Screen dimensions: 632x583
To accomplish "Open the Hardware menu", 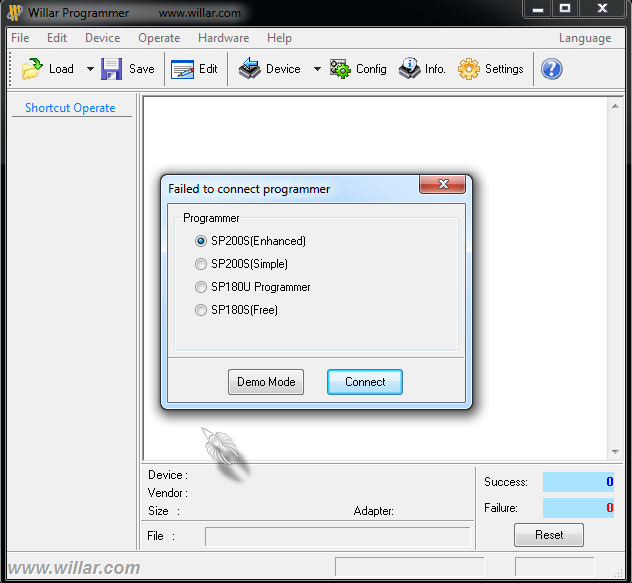I will (x=223, y=38).
